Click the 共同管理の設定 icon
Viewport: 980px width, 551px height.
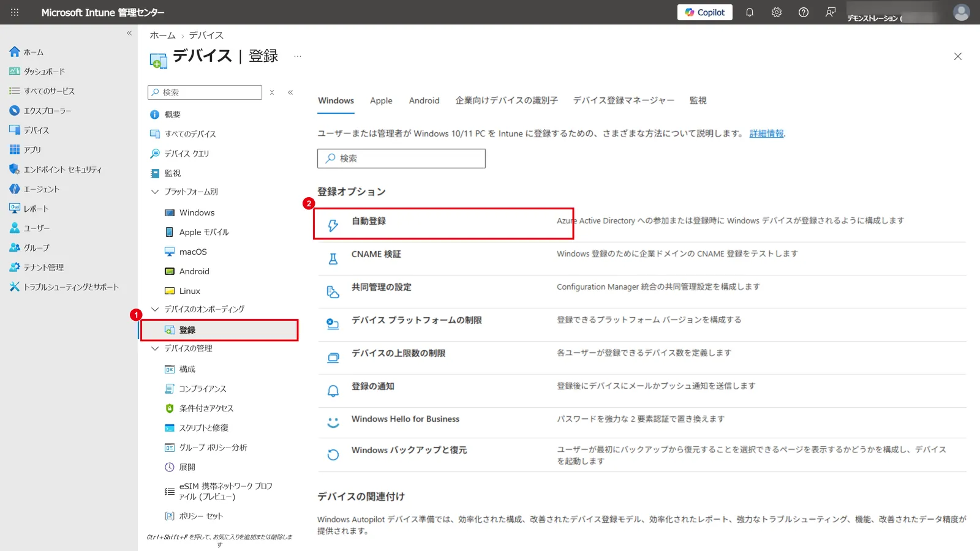(x=333, y=292)
